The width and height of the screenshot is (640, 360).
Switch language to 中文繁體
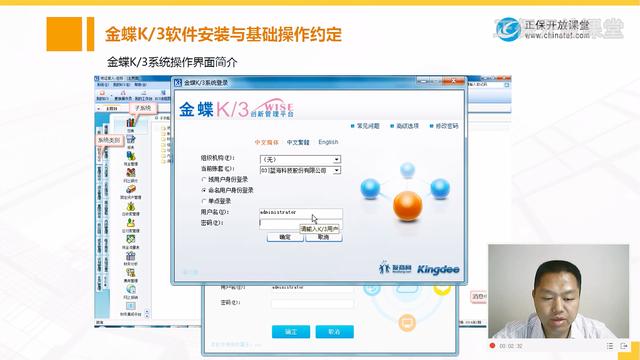298,142
